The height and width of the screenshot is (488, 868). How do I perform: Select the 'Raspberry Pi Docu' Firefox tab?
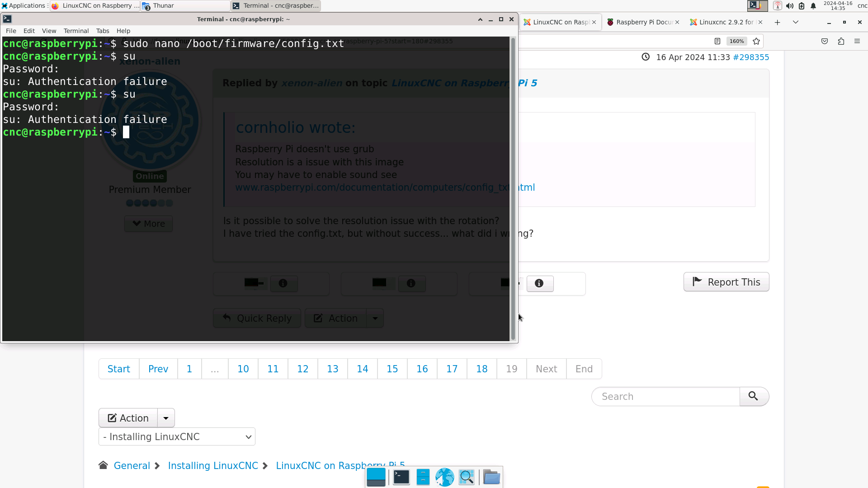coord(644,22)
